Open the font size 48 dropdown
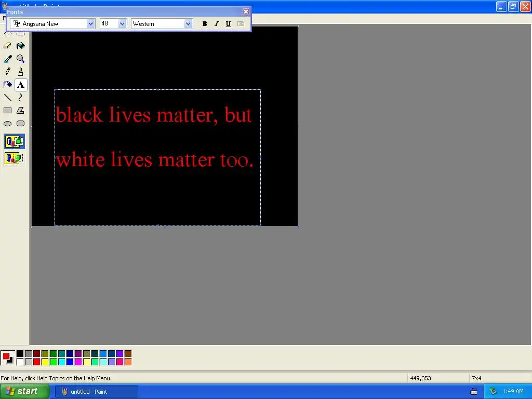 click(x=122, y=24)
